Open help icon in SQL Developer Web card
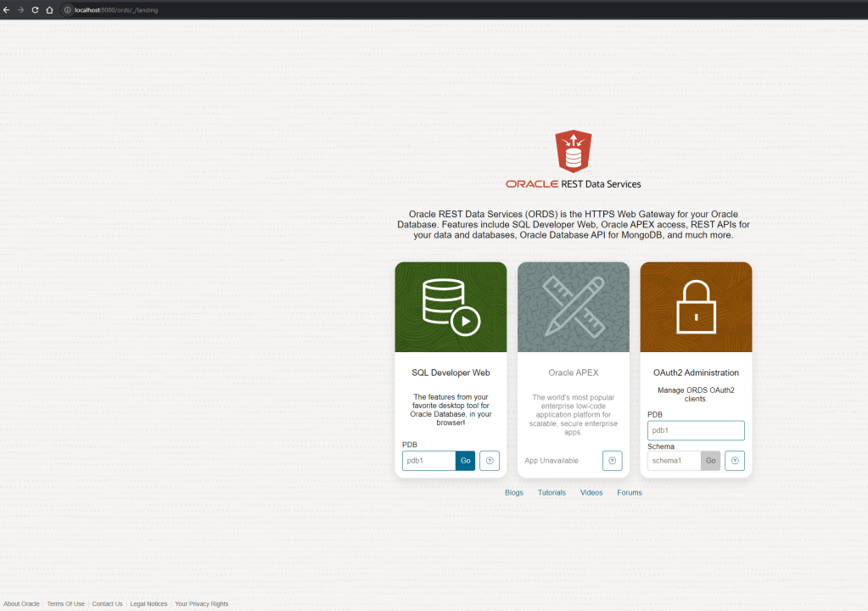 coord(489,461)
